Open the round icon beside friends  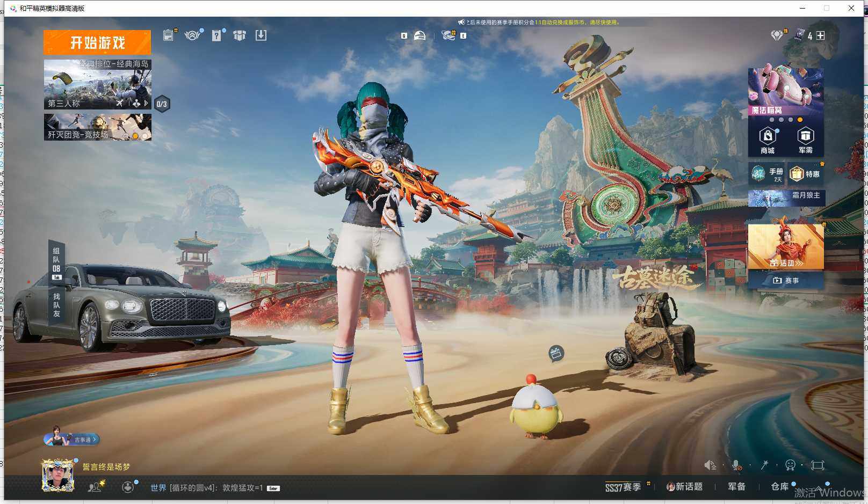pos(128,487)
